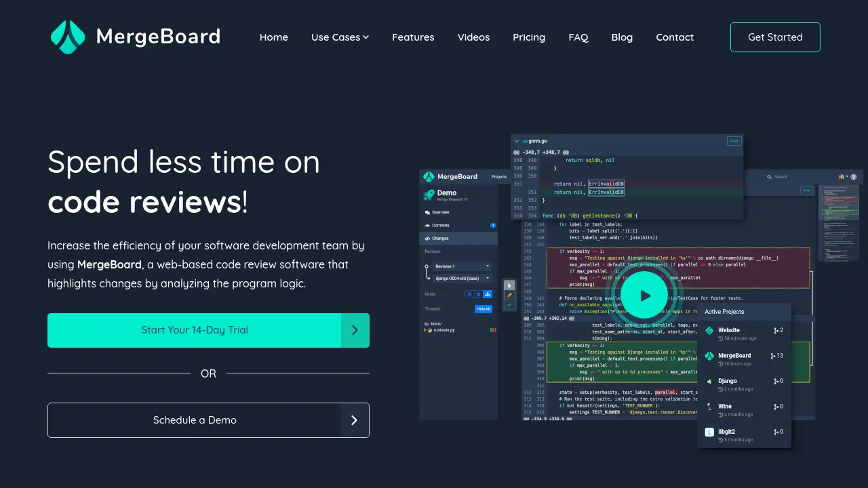Open the FAQ page
Image resolution: width=868 pixels, height=488 pixels.
pos(578,37)
